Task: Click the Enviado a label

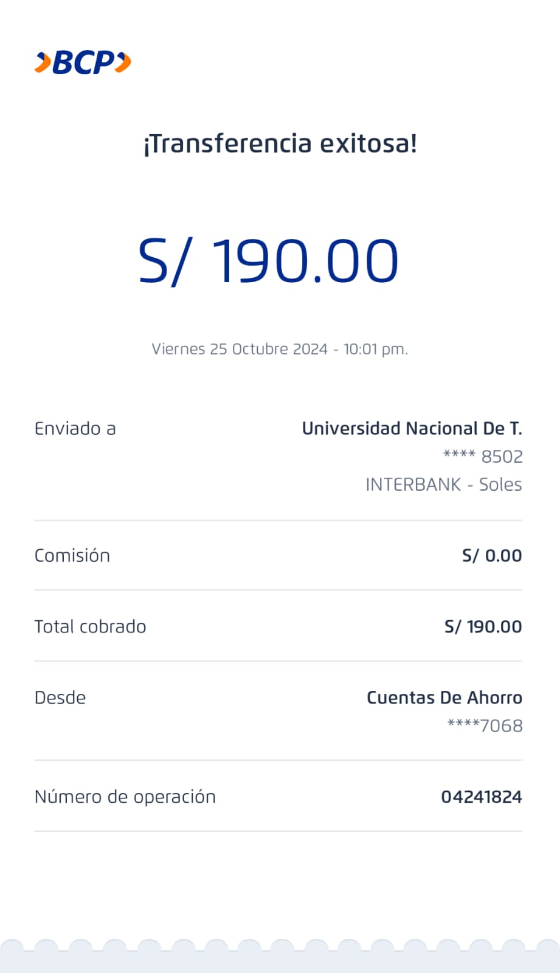Action: coord(75,429)
